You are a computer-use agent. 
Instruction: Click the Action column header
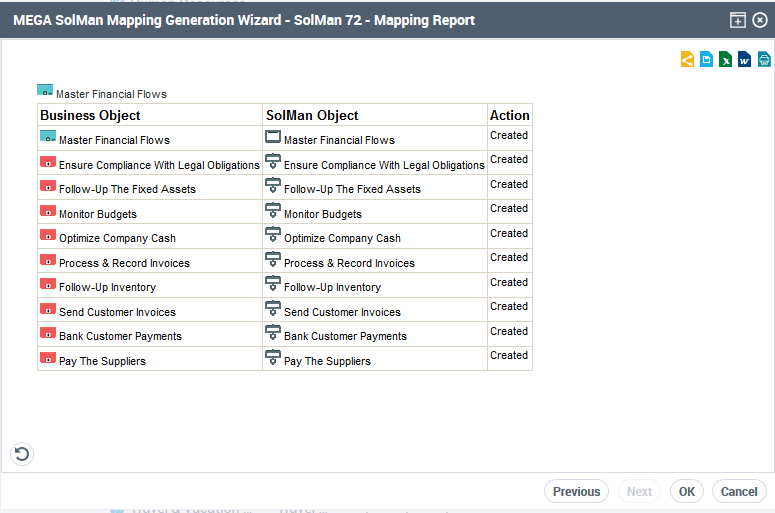pos(509,115)
